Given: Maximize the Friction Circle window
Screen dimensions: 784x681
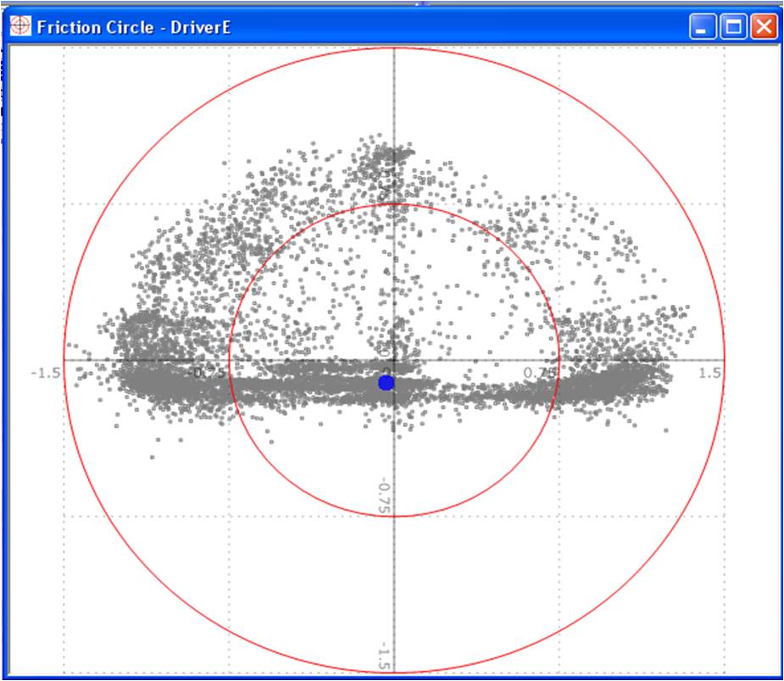Looking at the screenshot, I should pos(732,27).
